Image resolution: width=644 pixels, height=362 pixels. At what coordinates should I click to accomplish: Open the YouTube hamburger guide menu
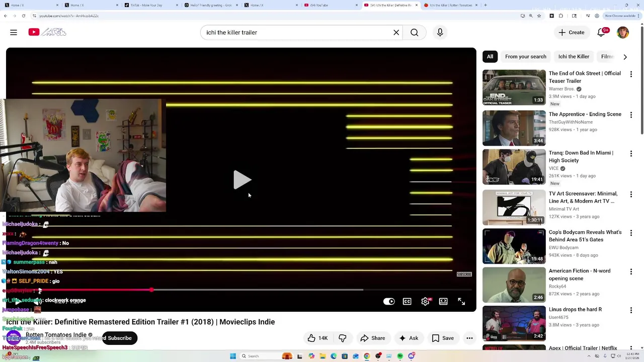[14, 32]
